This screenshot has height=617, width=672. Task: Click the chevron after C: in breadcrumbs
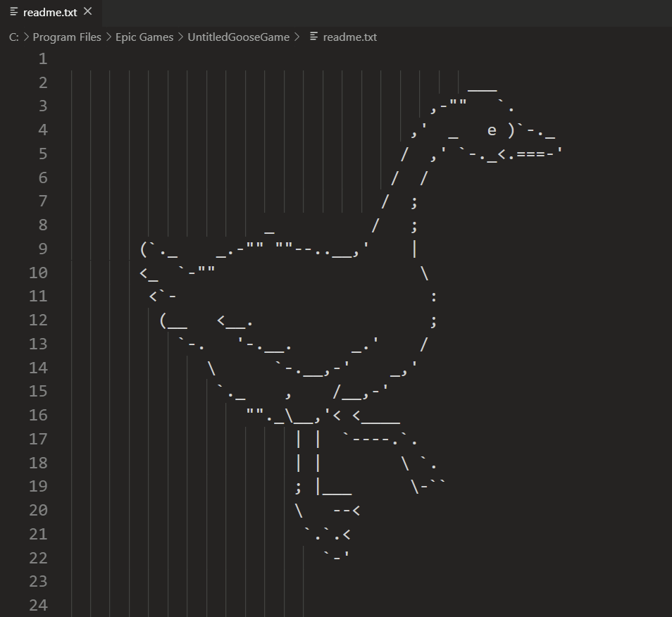pyautogui.click(x=26, y=37)
